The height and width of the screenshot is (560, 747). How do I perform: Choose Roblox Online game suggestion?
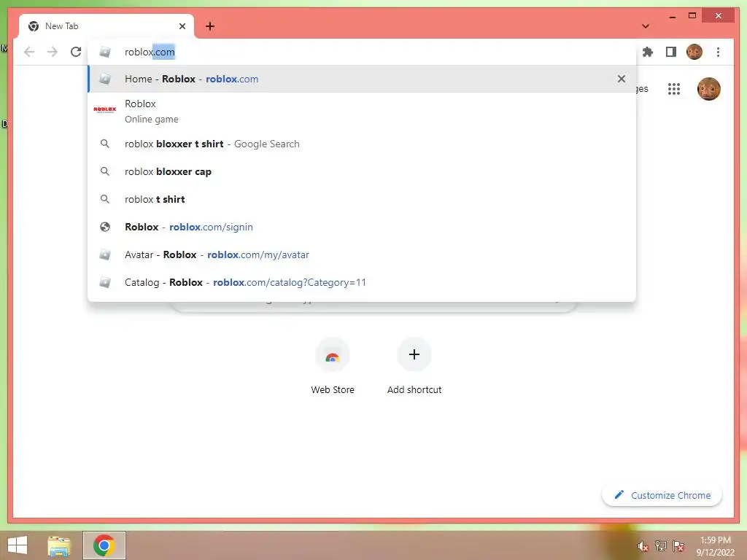pyautogui.click(x=362, y=111)
